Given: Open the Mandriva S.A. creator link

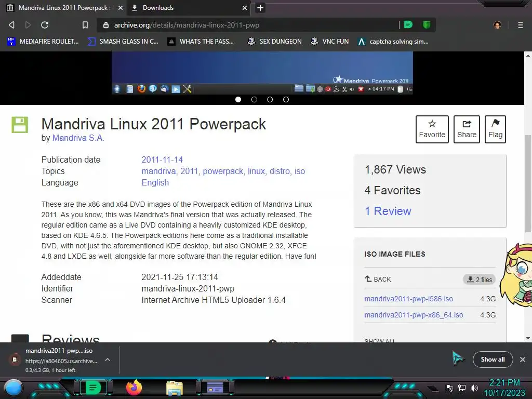Looking at the screenshot, I should 78,138.
